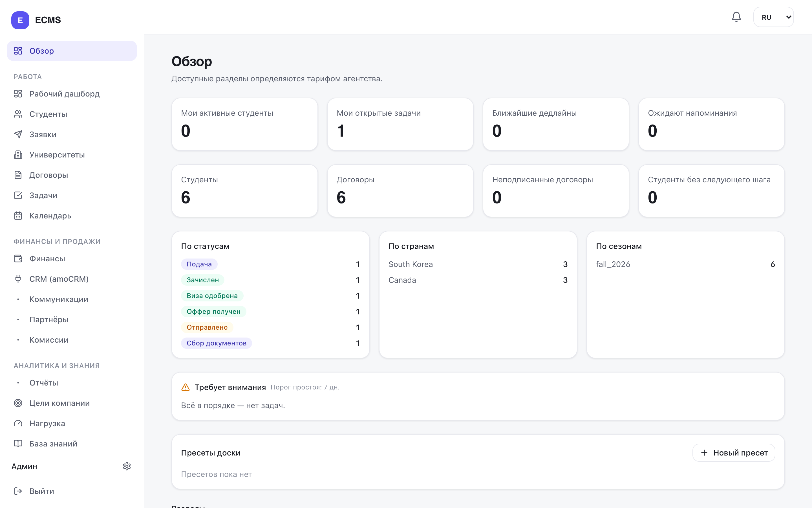Go to Цели компании
The width and height of the screenshot is (812, 508).
coord(72,403)
